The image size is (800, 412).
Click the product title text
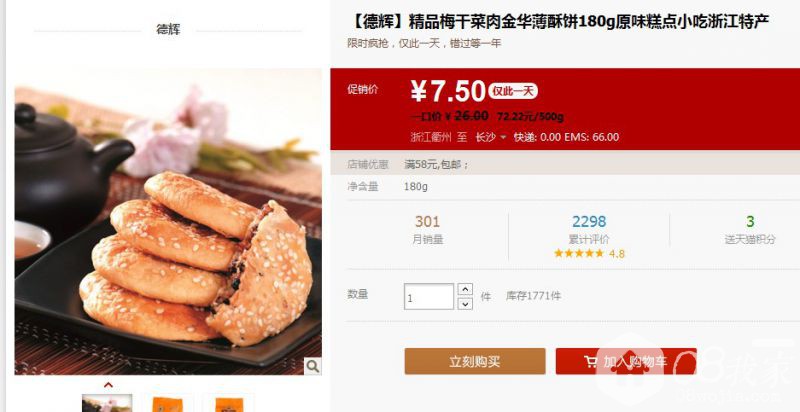559,22
